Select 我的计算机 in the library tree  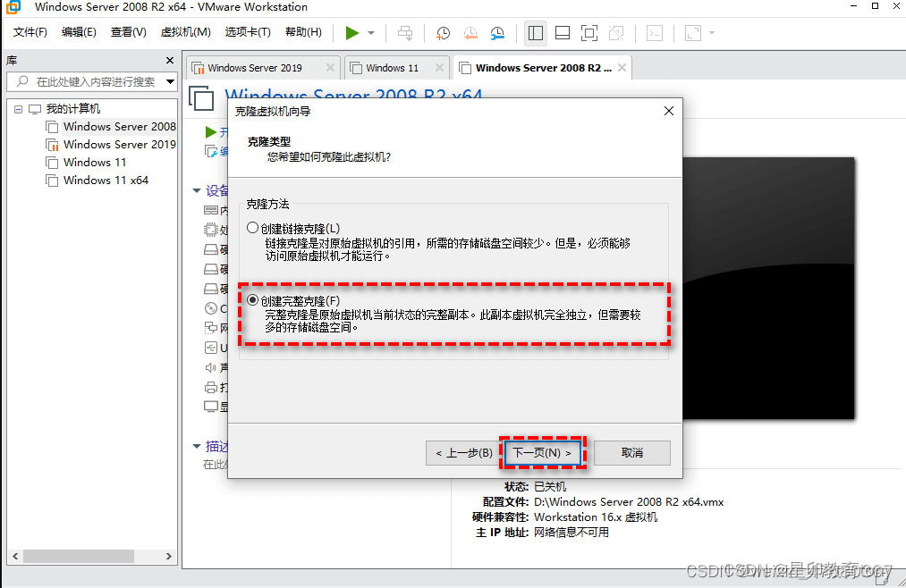pos(72,108)
